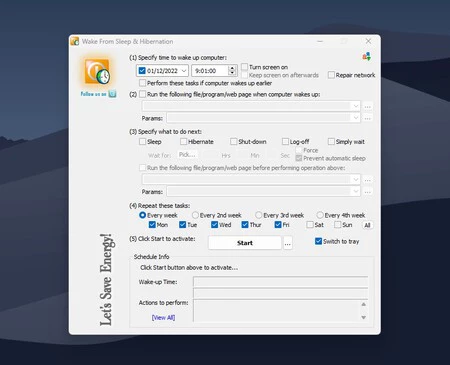Image resolution: width=450 pixels, height=365 pixels.
Task: Toggle Prevent automatic sleep
Action: pyautogui.click(x=299, y=158)
